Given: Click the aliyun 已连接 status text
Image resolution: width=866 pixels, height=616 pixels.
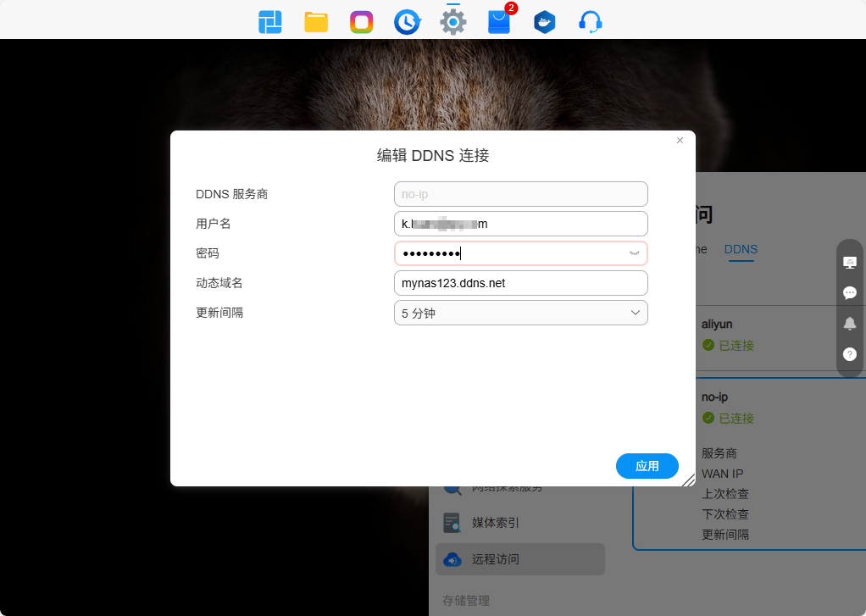Looking at the screenshot, I should 736,346.
